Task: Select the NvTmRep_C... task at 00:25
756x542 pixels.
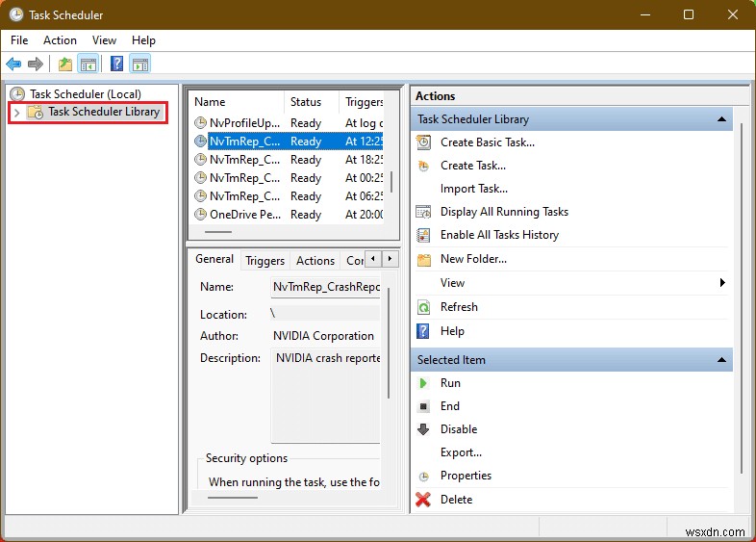Action: point(289,177)
